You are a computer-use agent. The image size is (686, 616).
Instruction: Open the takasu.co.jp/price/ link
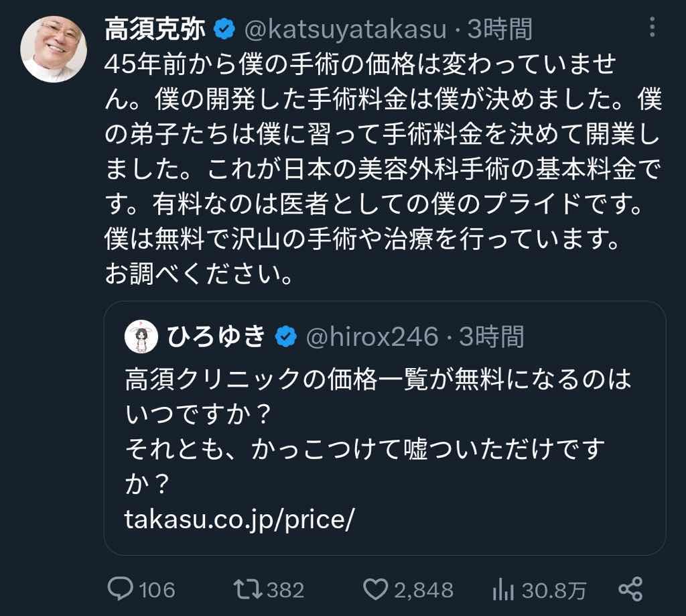pos(238,521)
